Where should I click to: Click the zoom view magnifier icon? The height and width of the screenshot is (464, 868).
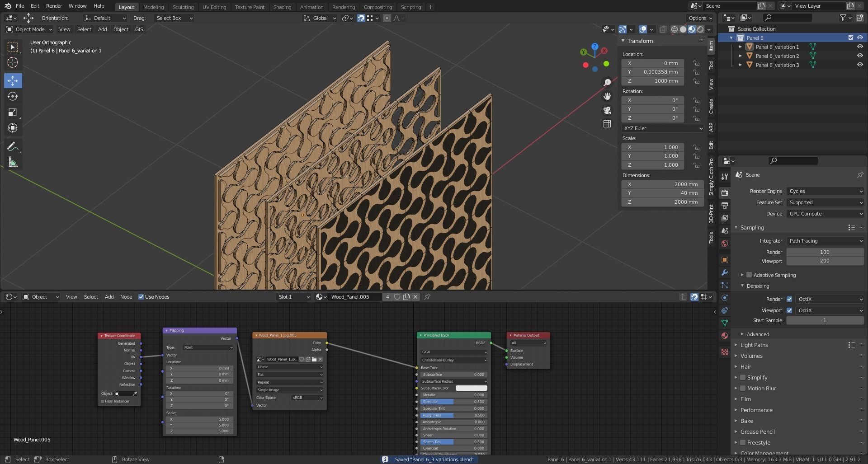pyautogui.click(x=607, y=82)
